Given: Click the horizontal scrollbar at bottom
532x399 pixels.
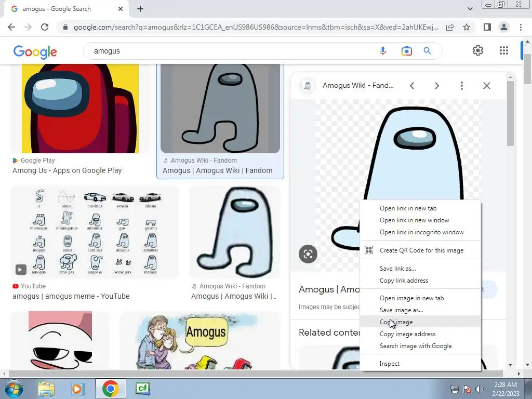Looking at the screenshot, I should [x=255, y=374].
